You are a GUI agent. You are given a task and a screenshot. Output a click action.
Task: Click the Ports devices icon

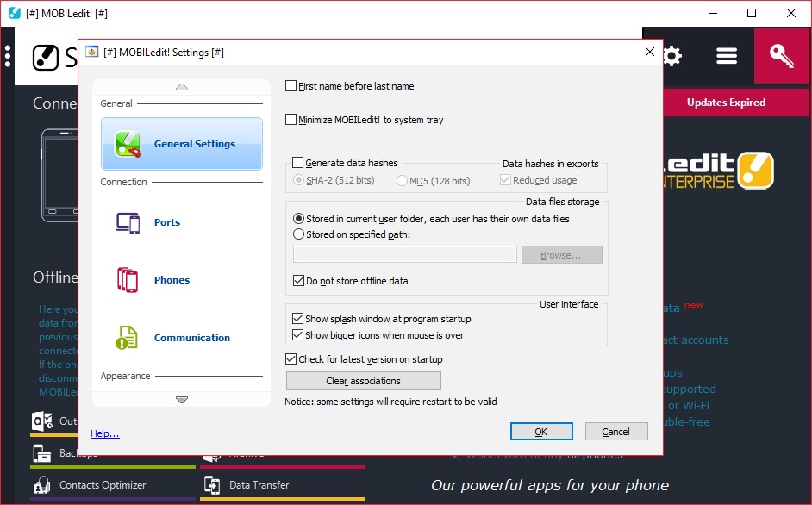tap(128, 223)
